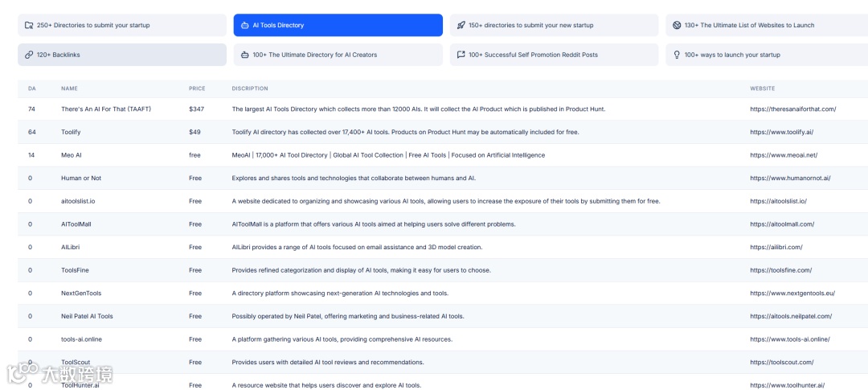
Task: Click the Meo AI name cell
Action: coord(72,155)
